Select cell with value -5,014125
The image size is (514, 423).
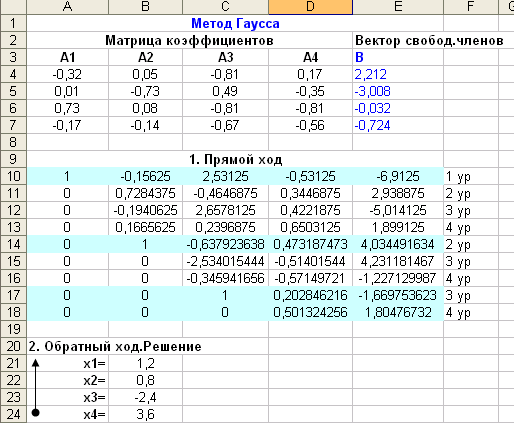tap(398, 210)
